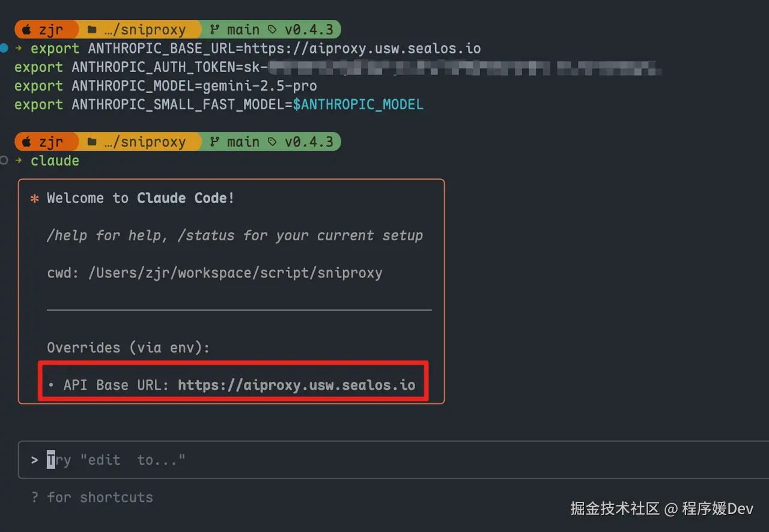Click the hollow circle beside the claude command
The height and width of the screenshot is (532, 769).
pos(4,160)
